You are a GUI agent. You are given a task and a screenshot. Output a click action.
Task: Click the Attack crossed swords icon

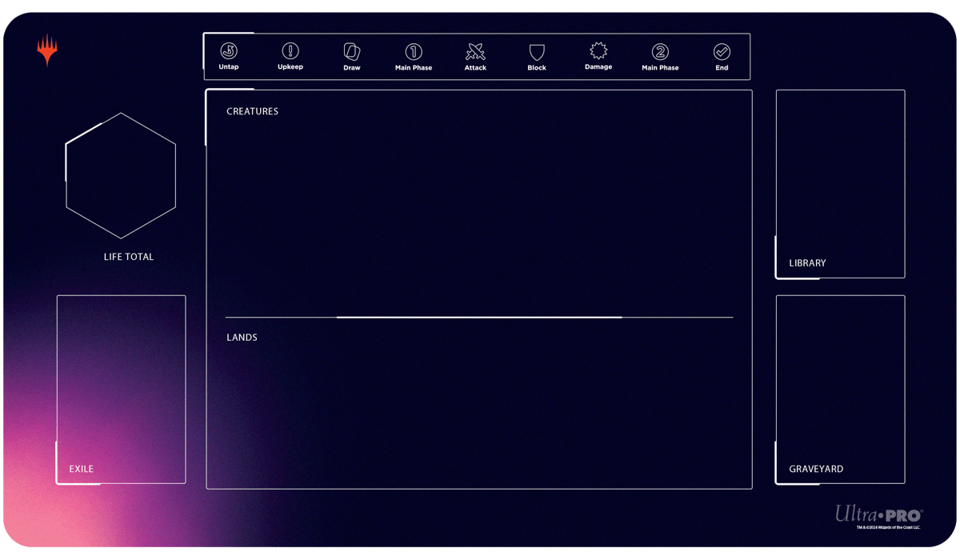[x=475, y=52]
